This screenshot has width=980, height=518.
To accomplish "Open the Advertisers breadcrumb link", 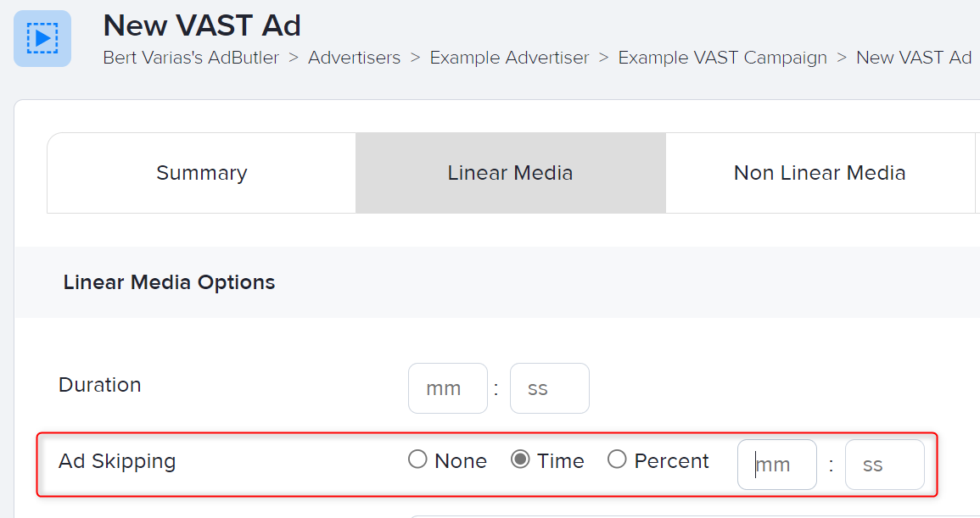I will click(x=354, y=58).
